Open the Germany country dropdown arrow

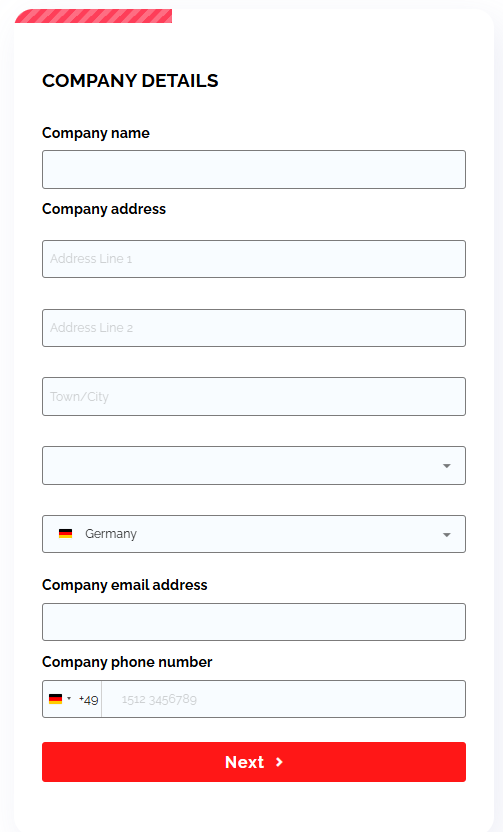(x=447, y=534)
